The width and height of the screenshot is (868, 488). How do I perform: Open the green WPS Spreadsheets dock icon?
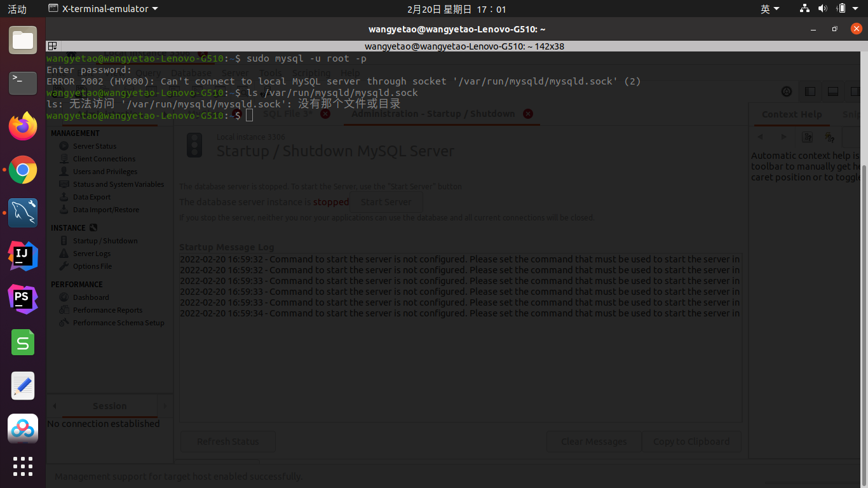click(x=23, y=343)
